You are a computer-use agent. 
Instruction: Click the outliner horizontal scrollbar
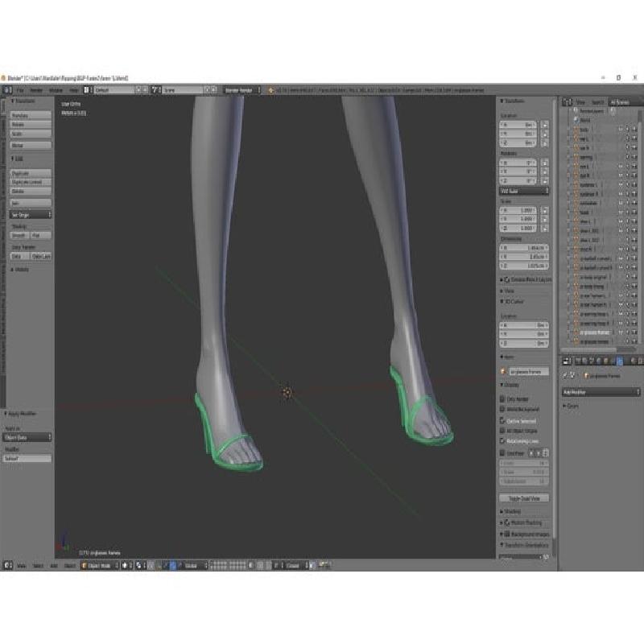coord(588,349)
